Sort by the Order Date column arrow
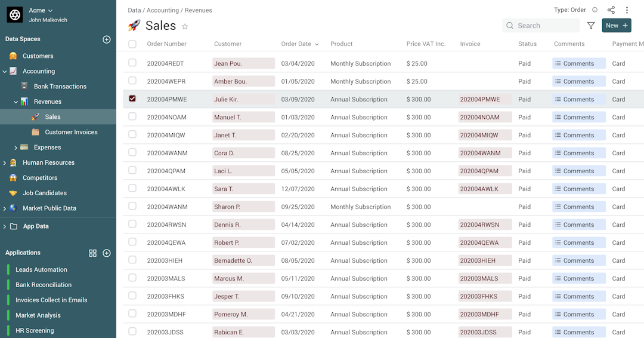 click(317, 44)
